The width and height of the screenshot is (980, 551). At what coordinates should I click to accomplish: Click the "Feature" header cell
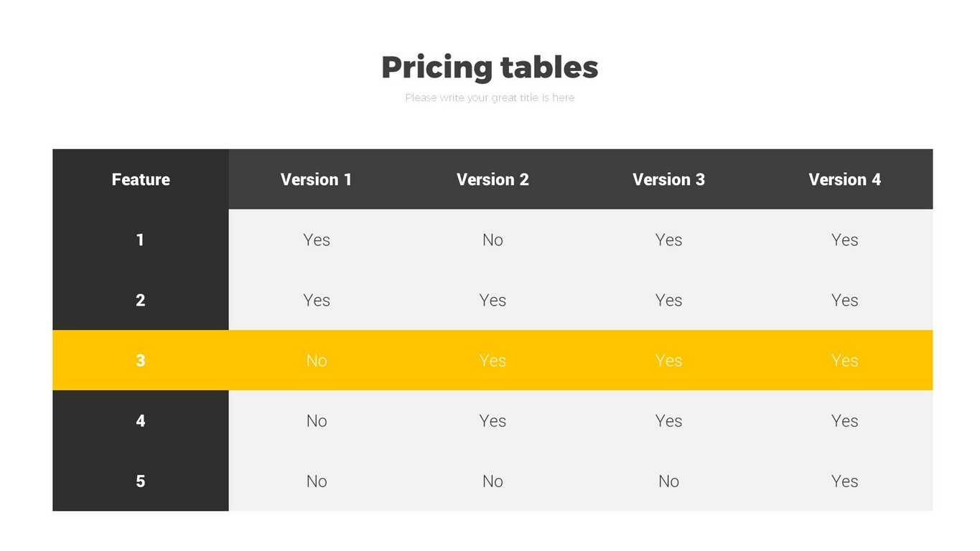click(x=141, y=179)
